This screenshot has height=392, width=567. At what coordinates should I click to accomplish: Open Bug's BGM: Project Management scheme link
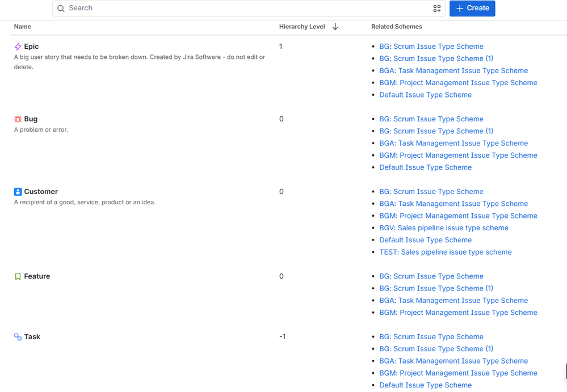point(458,155)
